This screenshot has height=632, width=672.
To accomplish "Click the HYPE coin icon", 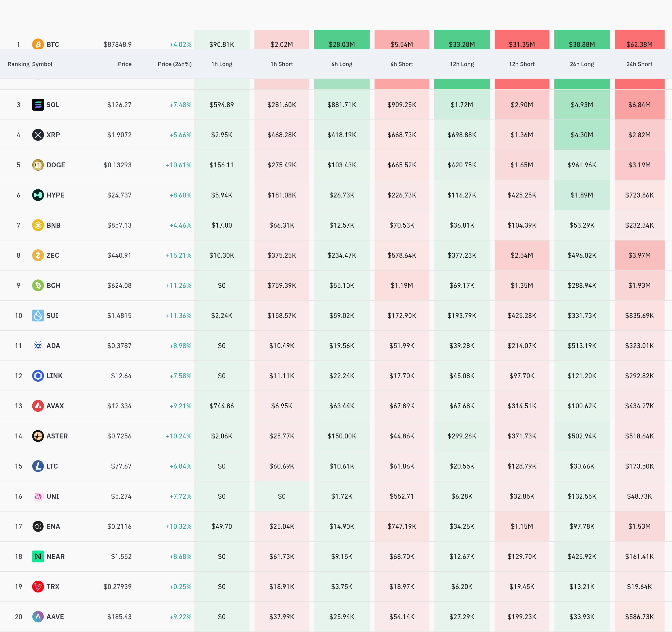I will coord(38,195).
